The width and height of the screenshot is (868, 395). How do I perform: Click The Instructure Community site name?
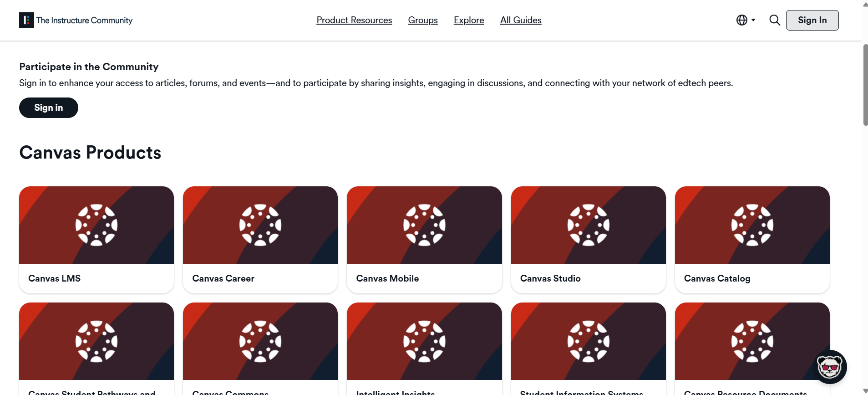tap(84, 20)
